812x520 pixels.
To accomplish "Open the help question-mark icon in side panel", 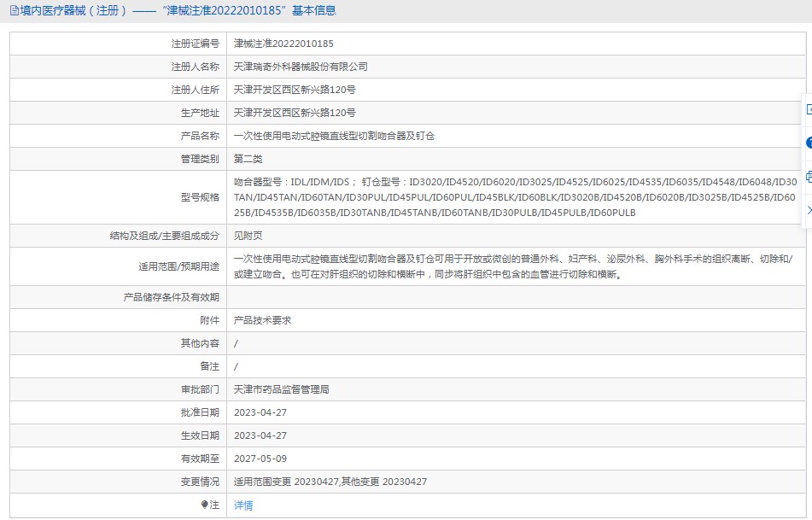I will (x=809, y=143).
